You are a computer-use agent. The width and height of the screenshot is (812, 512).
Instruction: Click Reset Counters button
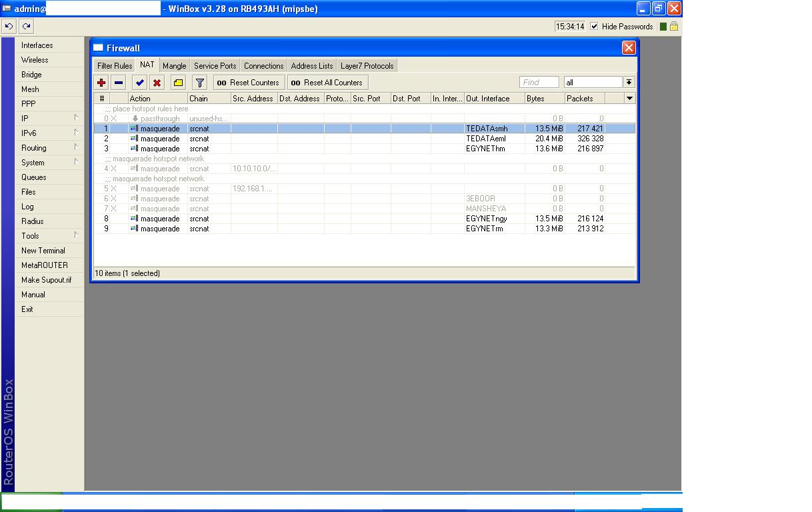pyautogui.click(x=249, y=83)
